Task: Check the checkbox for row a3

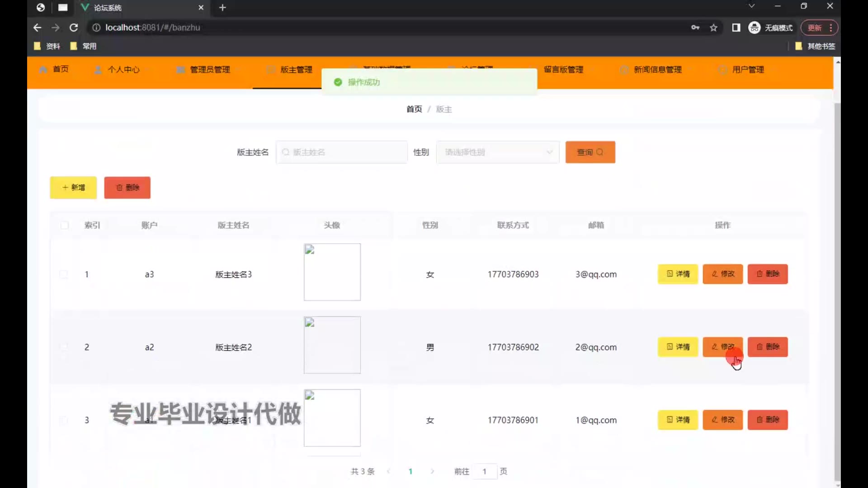Action: (64, 274)
